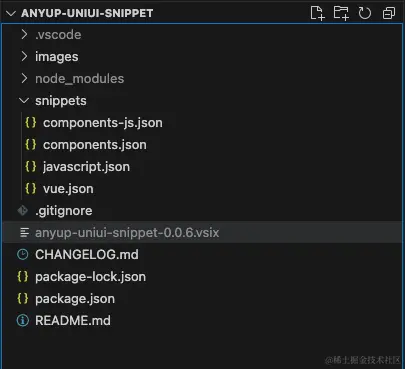This screenshot has height=369, width=405.
Task: Click the clock icon beside CHANGELOG.md
Action: (23, 255)
